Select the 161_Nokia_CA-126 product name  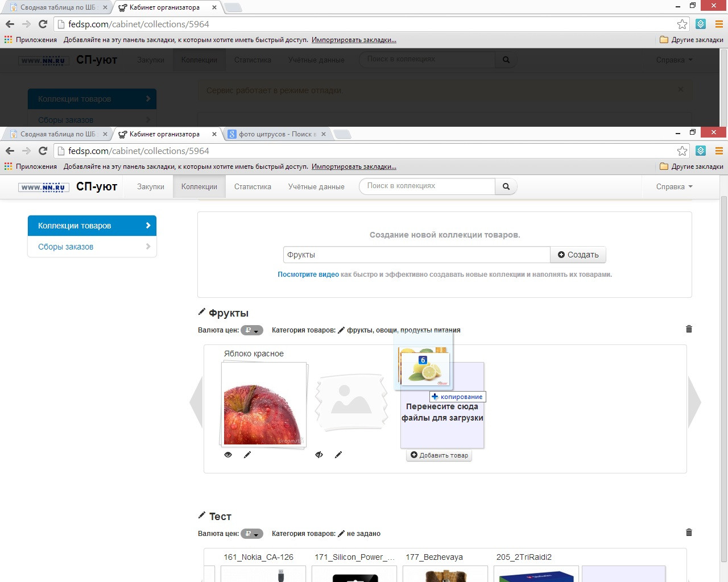tap(259, 557)
